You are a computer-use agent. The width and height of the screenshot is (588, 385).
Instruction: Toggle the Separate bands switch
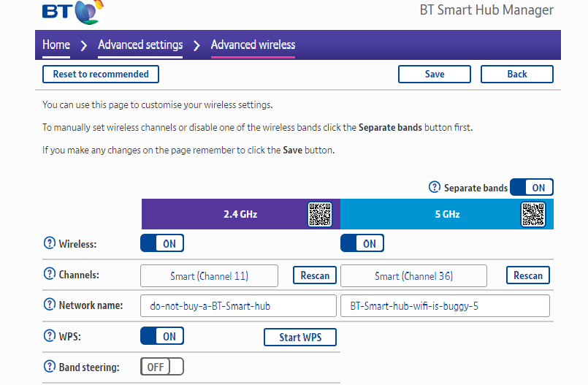531,187
